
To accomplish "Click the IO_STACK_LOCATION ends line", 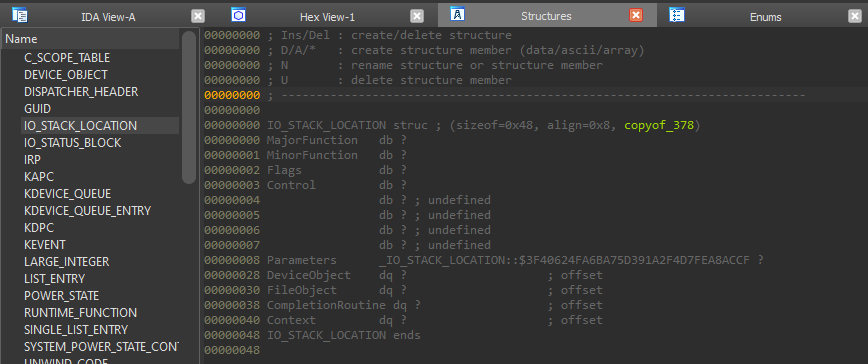I will [344, 335].
